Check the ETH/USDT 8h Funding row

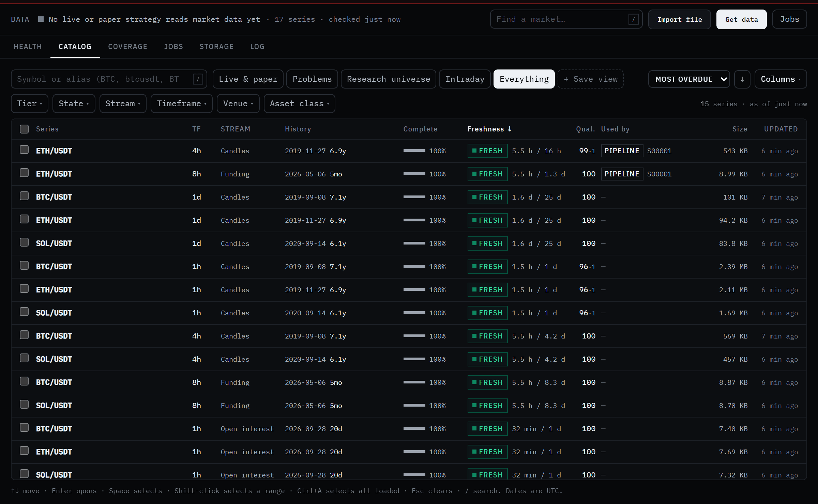click(x=24, y=173)
